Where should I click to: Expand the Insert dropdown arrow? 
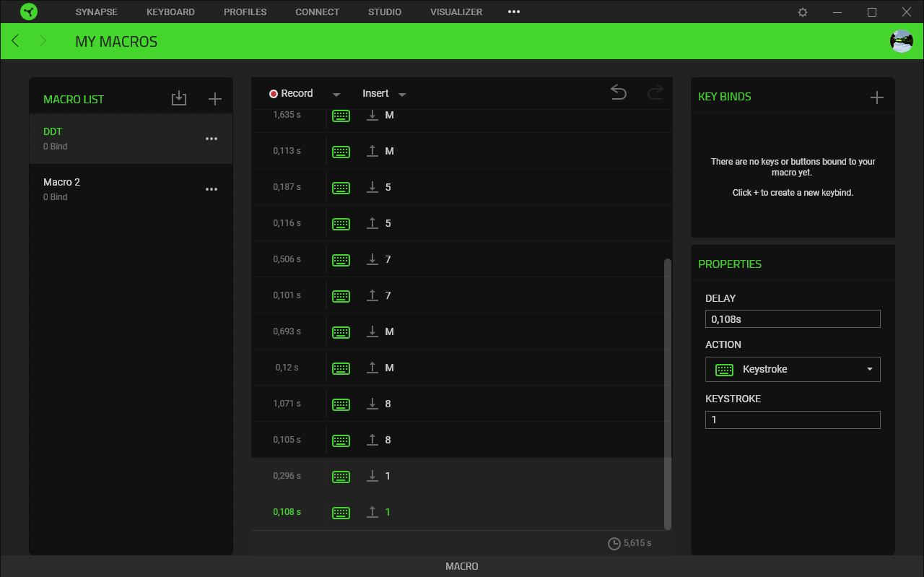pos(402,95)
